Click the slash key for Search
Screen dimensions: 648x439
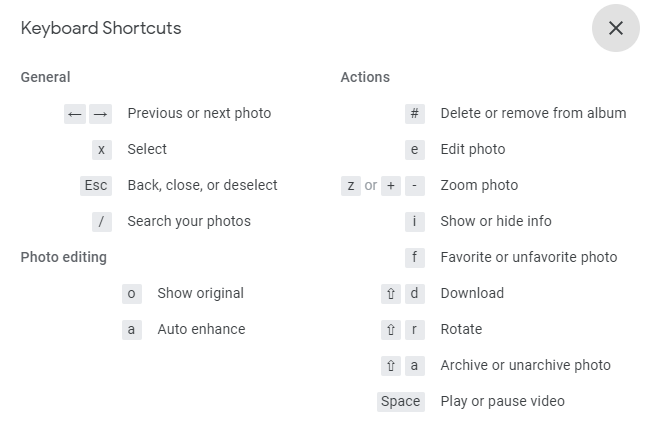pos(101,221)
